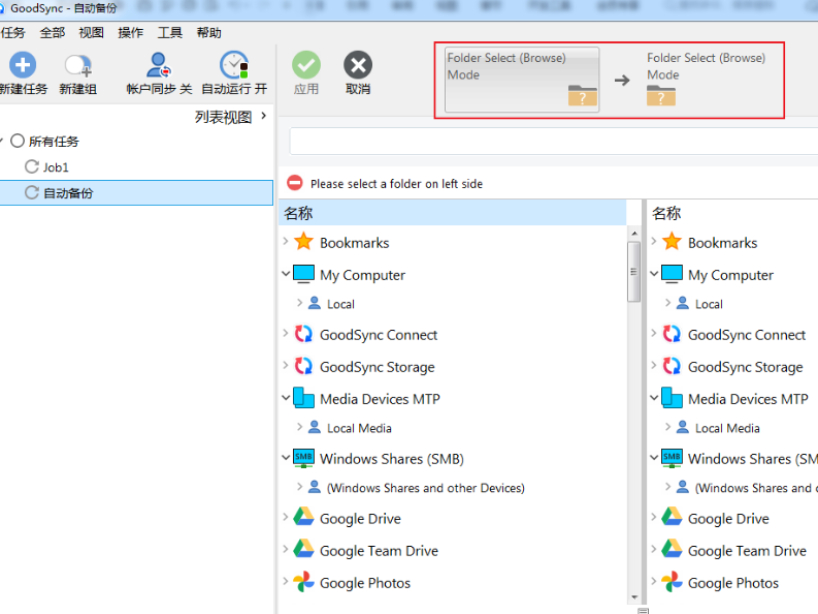Click Google Team Drive label in left pane
This screenshot has width=818, height=614.
[379, 550]
